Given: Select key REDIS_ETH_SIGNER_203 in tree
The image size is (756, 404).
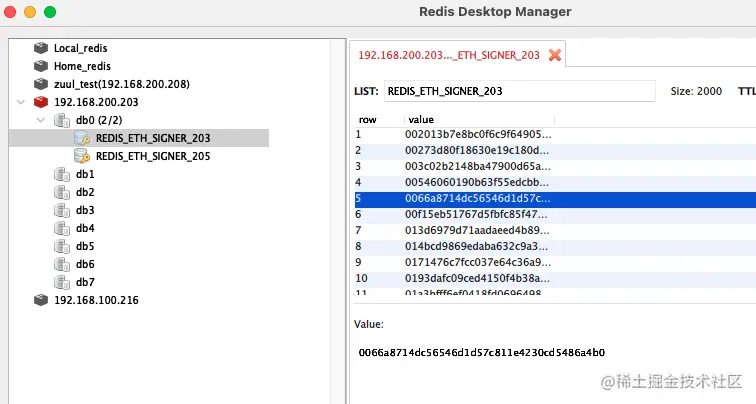Looking at the screenshot, I should coord(153,138).
